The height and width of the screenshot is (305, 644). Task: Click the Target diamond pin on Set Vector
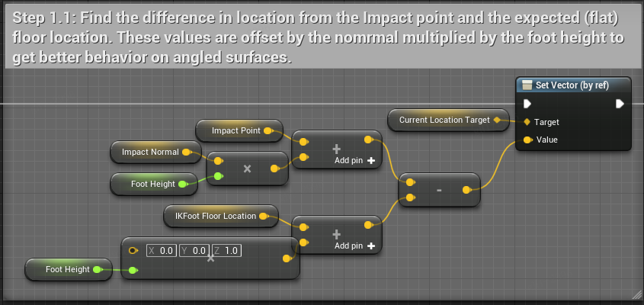coord(527,122)
